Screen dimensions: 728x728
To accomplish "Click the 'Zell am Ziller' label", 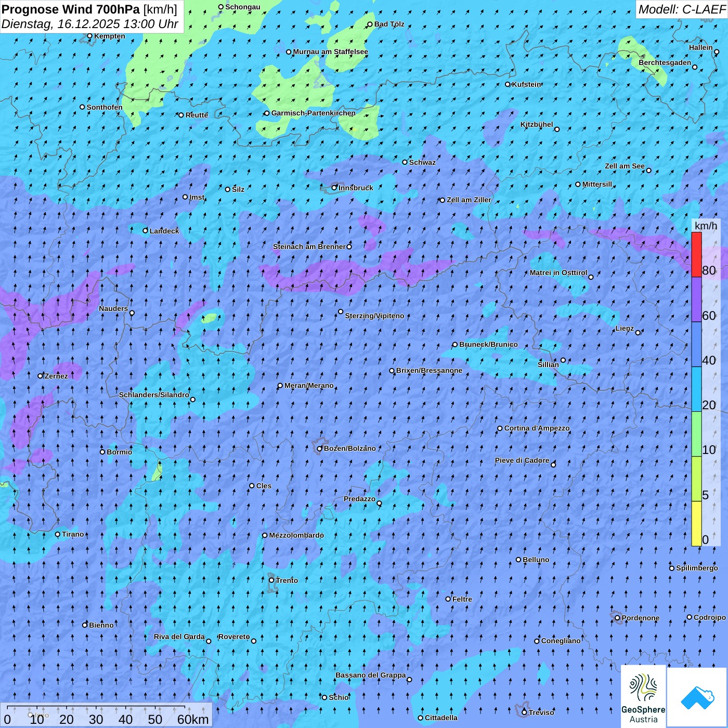I will click(469, 200).
